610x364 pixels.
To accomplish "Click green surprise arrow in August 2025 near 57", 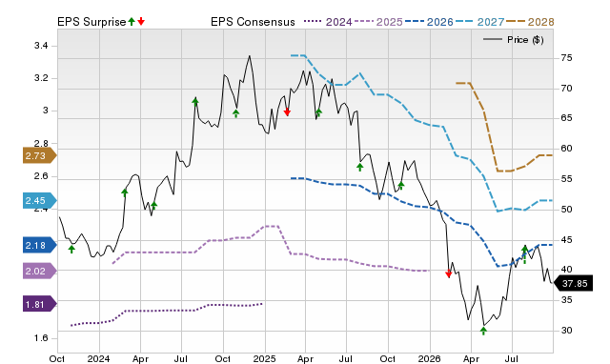I will pos(360,167).
